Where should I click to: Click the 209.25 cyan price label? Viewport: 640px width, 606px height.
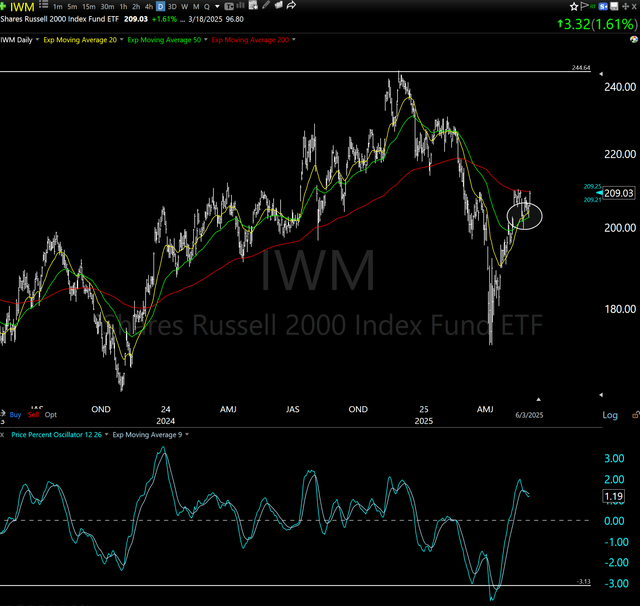coord(592,186)
